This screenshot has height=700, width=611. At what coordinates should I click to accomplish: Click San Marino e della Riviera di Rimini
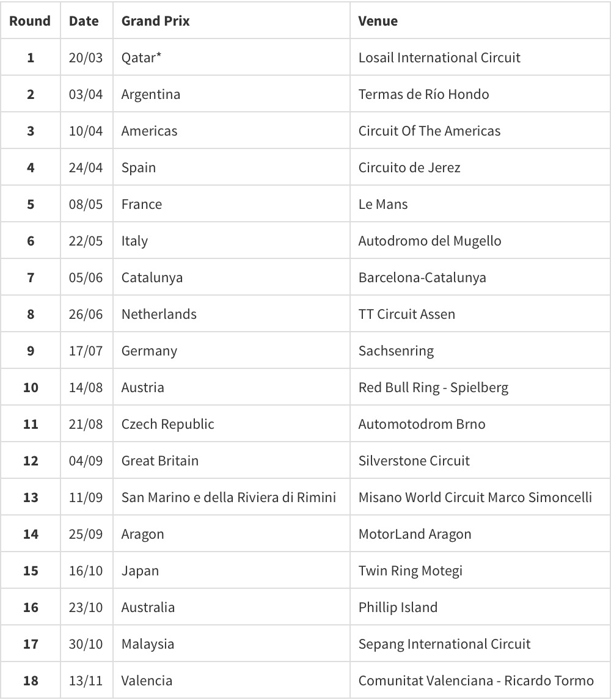click(x=229, y=497)
